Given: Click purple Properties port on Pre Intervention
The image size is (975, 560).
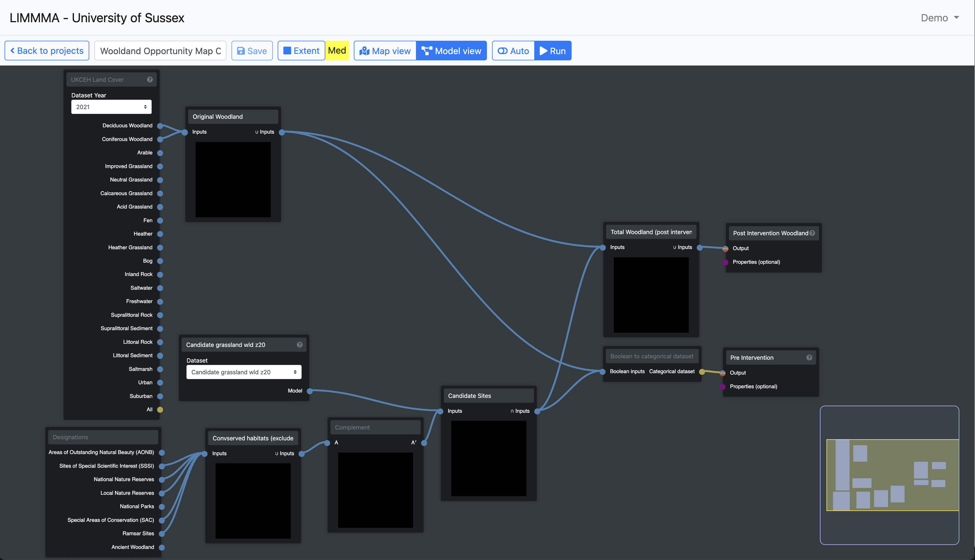Looking at the screenshot, I should click(x=722, y=387).
